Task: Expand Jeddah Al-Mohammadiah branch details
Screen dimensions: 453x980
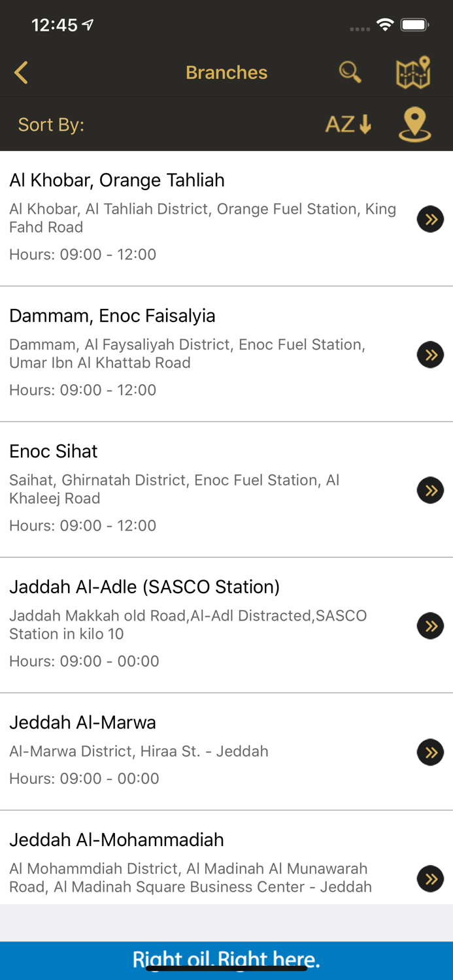Action: point(430,879)
